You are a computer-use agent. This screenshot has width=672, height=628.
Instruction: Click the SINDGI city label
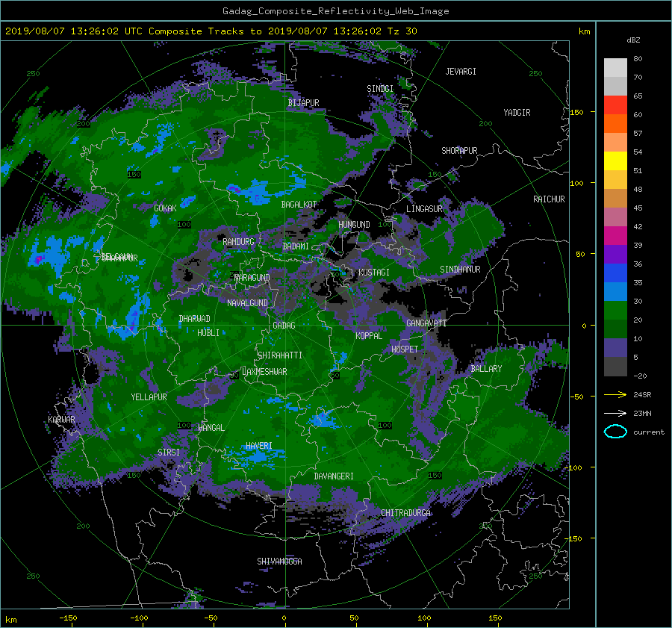pos(380,89)
